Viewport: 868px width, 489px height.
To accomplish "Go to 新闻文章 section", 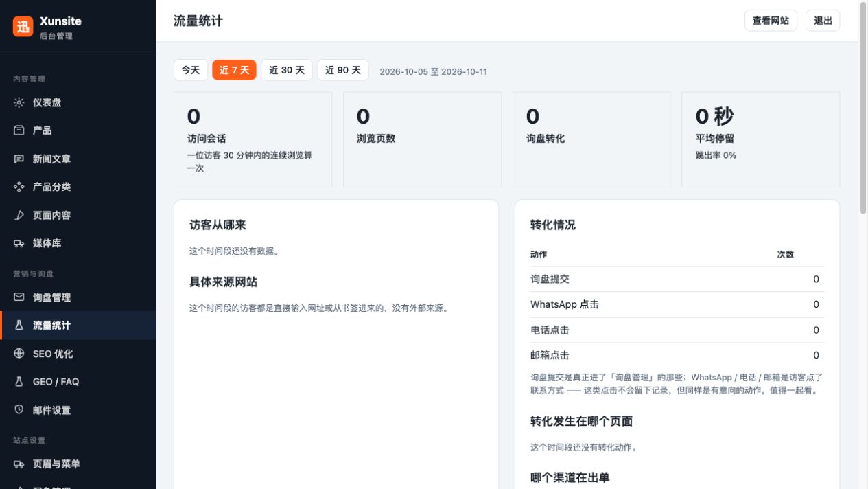I will coord(78,159).
